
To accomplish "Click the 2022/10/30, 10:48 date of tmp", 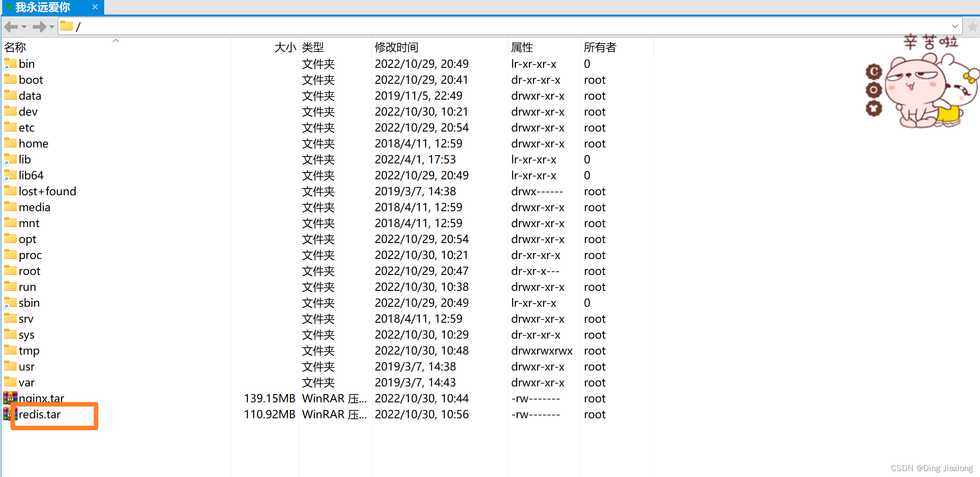I will pyautogui.click(x=422, y=350).
